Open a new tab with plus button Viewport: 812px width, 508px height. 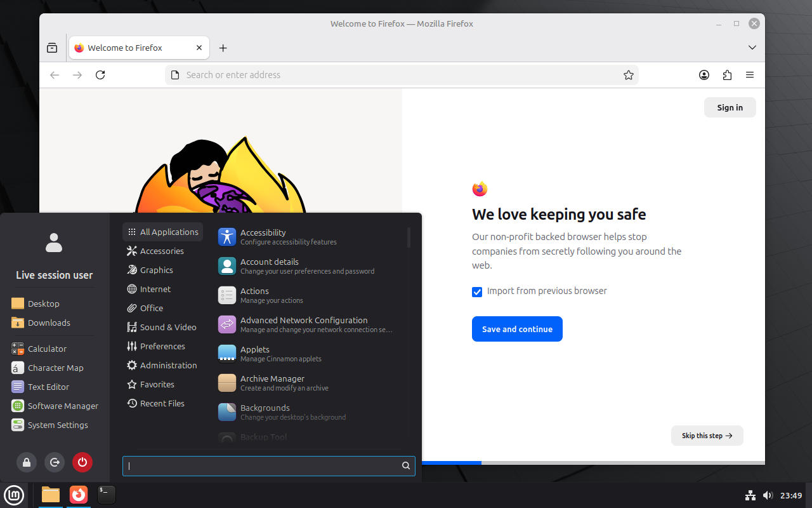tap(223, 48)
